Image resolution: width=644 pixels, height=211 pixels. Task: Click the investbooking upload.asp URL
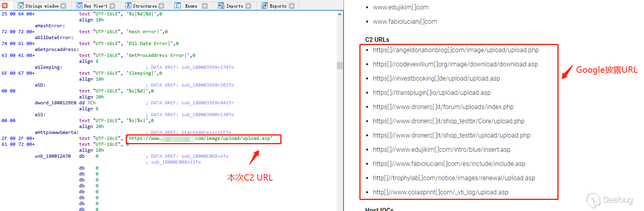coord(436,78)
